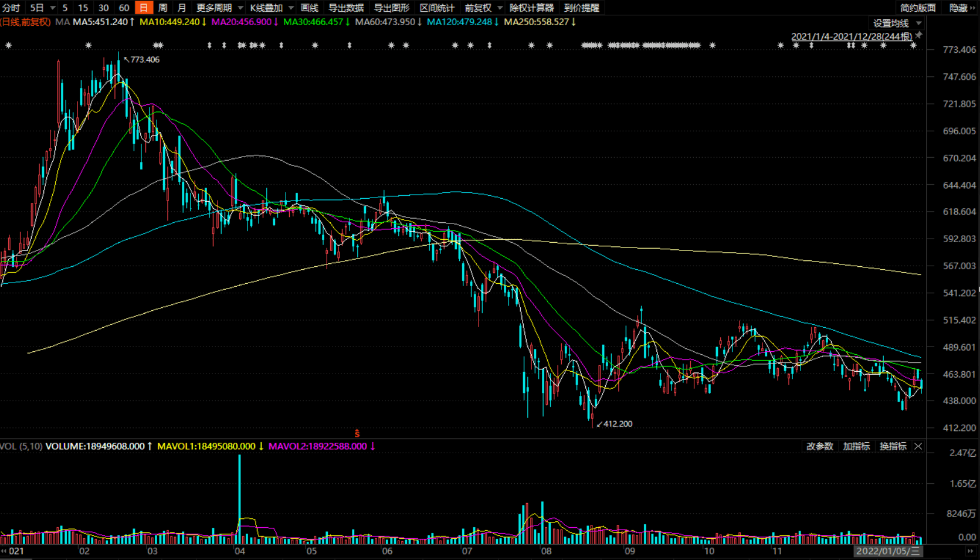
Task: Click the 2022/01/05 date label on the axis
Action: pos(888,551)
